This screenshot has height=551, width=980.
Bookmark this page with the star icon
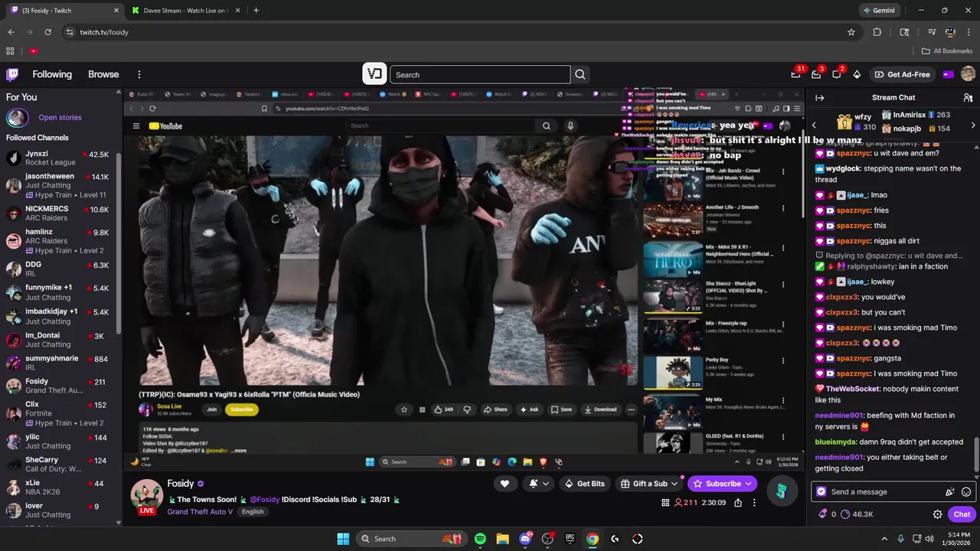pyautogui.click(x=851, y=32)
